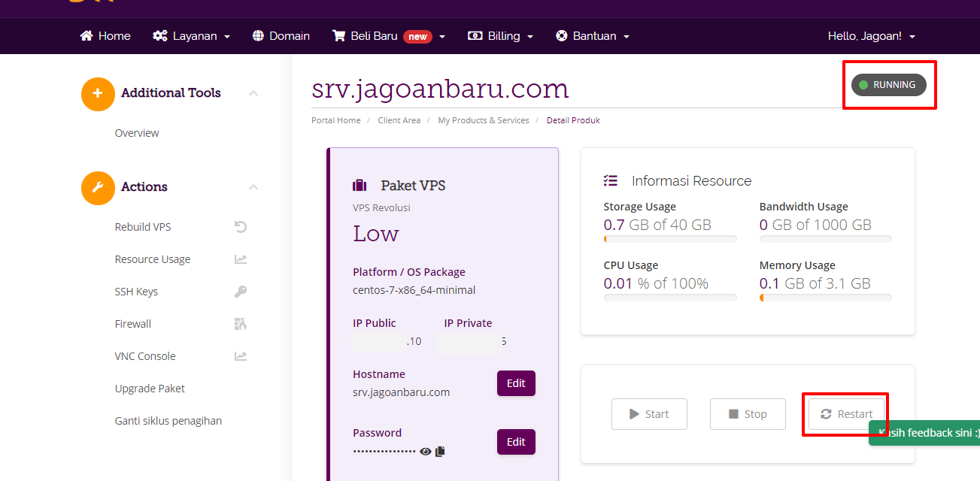This screenshot has height=481, width=980.
Task: Select Rebuild VPS in the sidebar
Action: [x=143, y=227]
